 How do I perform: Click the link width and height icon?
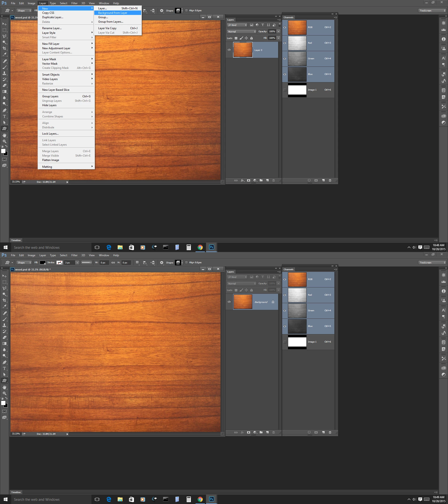[113, 262]
